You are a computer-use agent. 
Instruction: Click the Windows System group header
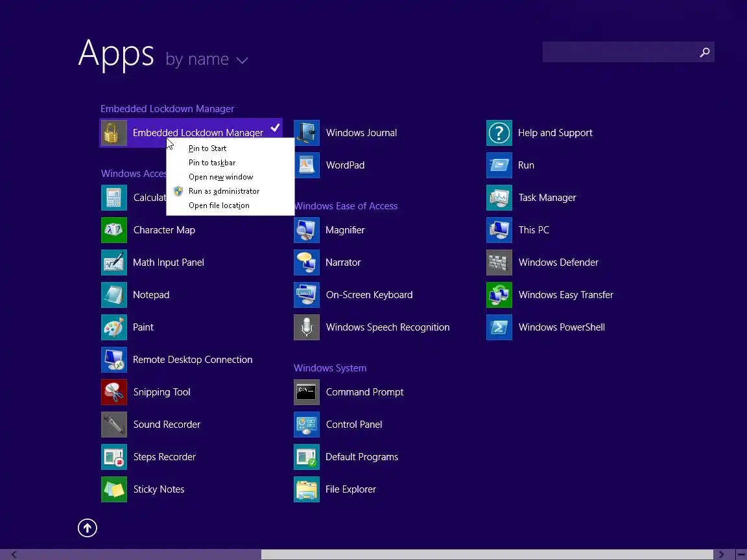click(x=330, y=368)
